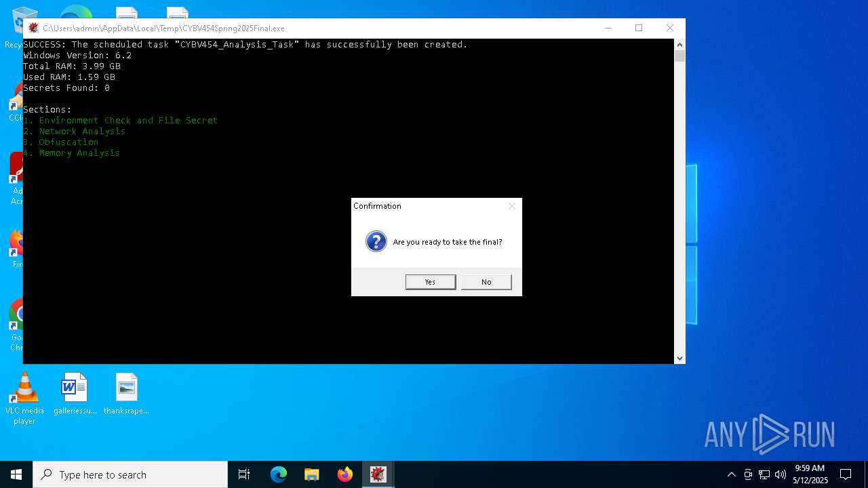
Task: Click the 'Total RAM: 3.99 GB' line
Action: tap(72, 66)
